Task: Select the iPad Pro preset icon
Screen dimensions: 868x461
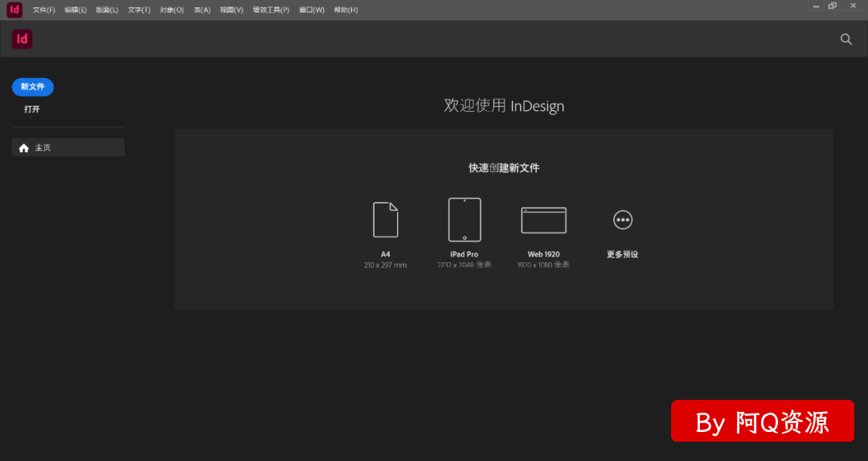Action: click(x=465, y=220)
